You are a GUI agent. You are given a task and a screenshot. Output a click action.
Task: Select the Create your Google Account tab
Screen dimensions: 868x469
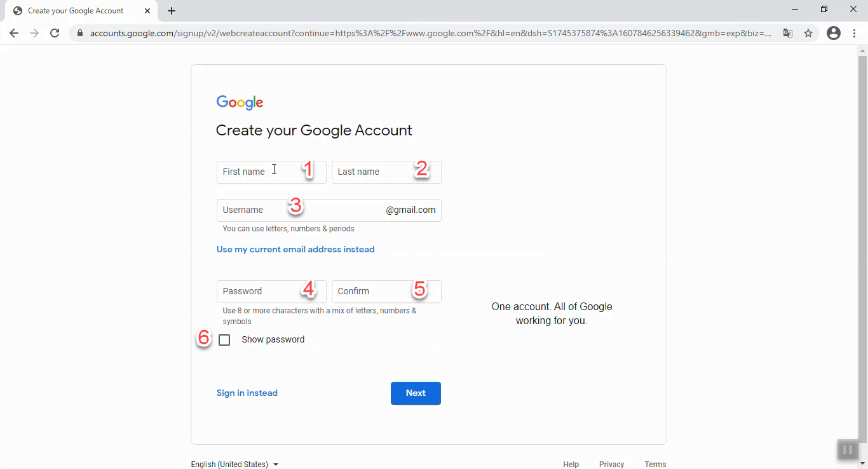(x=76, y=11)
